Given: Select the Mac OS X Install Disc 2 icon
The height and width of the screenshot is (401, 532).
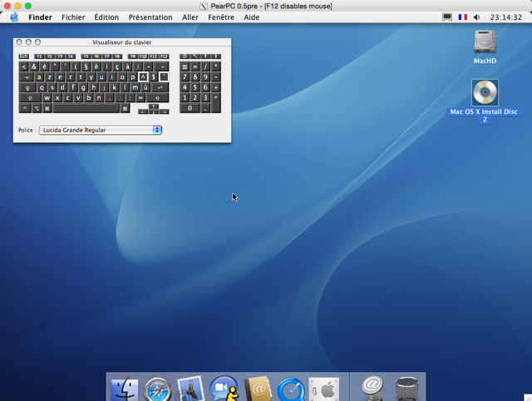Looking at the screenshot, I should tap(485, 92).
